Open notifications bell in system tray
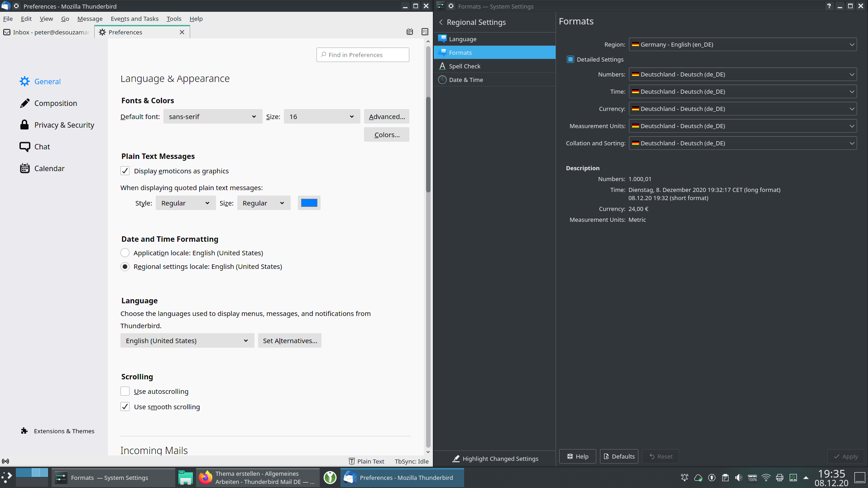Viewport: 868px width, 488px height. (x=685, y=478)
